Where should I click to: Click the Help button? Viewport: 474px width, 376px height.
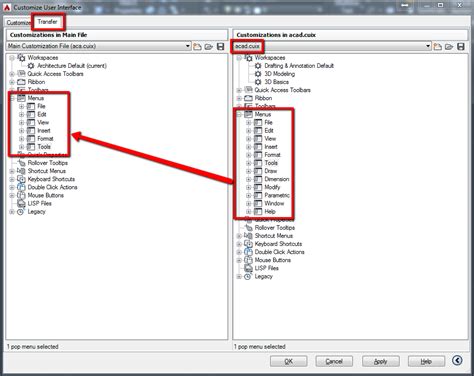[x=426, y=361]
